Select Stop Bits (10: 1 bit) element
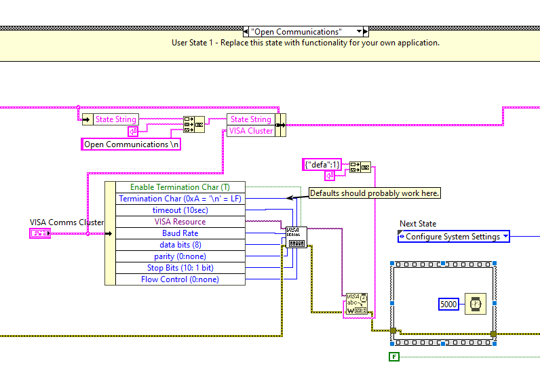Screen dimensions: 540x392 click(180, 268)
